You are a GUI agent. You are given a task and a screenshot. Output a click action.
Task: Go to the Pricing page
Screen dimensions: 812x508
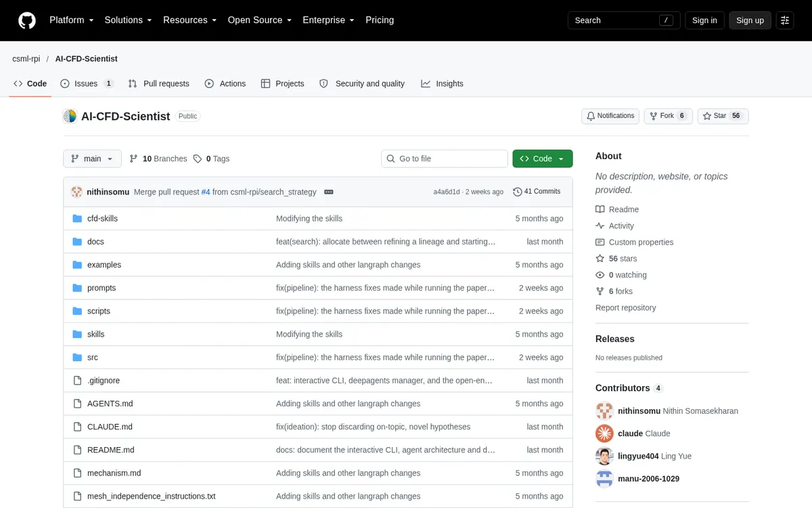click(380, 20)
